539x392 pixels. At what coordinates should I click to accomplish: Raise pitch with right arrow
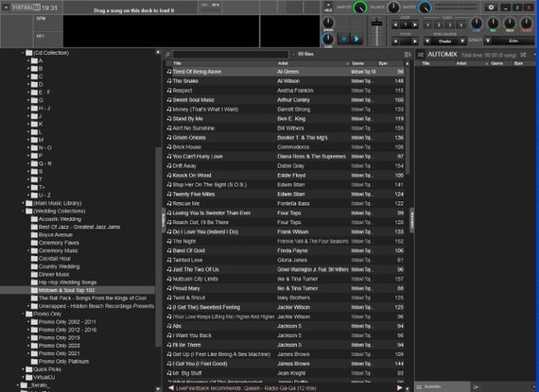[x=415, y=42]
